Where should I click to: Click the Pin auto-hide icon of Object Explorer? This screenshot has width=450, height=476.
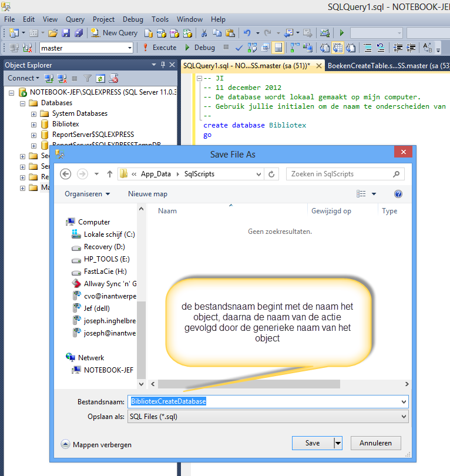coord(163,65)
